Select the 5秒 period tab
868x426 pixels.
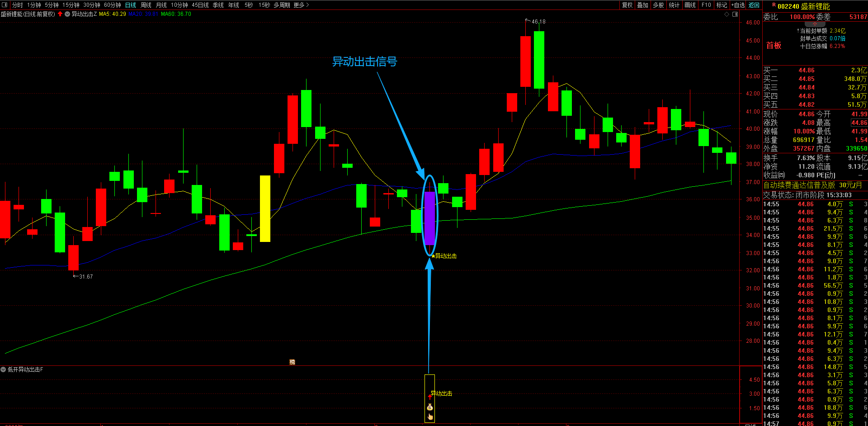pyautogui.click(x=249, y=5)
